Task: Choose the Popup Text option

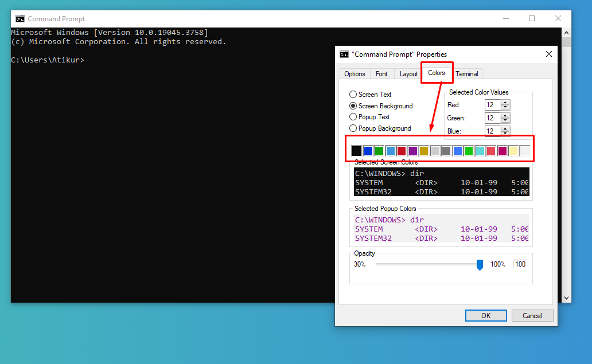Action: (x=353, y=117)
